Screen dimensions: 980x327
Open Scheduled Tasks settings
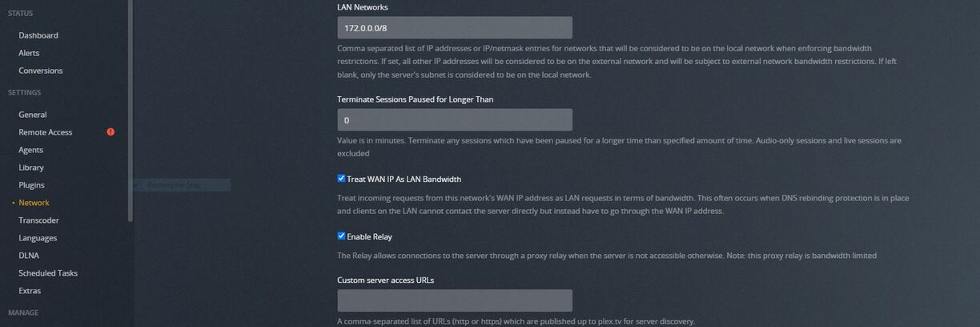pos(48,273)
